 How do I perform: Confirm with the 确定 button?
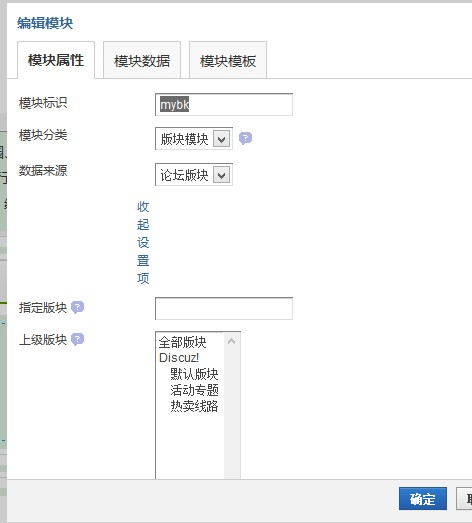point(423,499)
